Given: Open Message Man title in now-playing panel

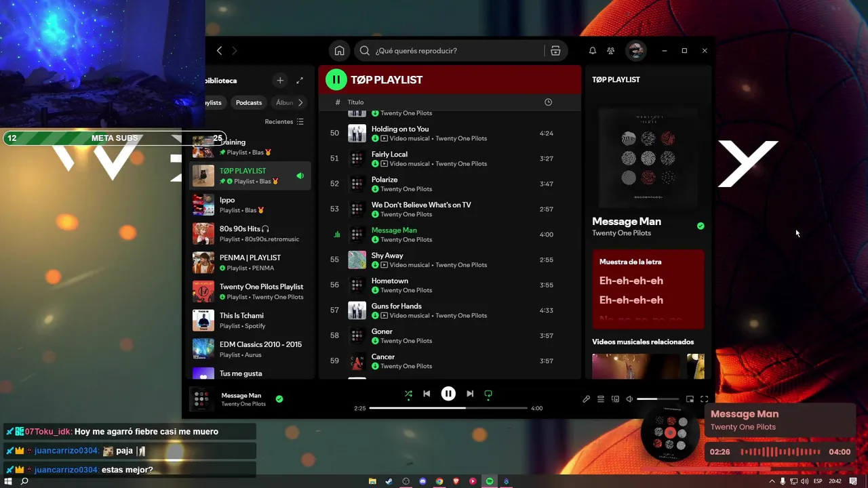Looking at the screenshot, I should tap(627, 222).
